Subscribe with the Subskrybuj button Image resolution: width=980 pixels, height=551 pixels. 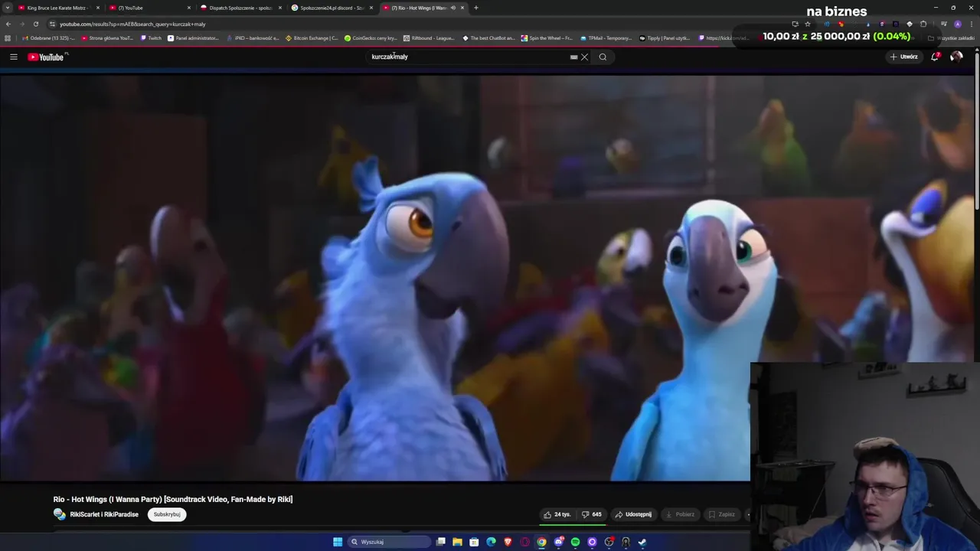pyautogui.click(x=167, y=514)
